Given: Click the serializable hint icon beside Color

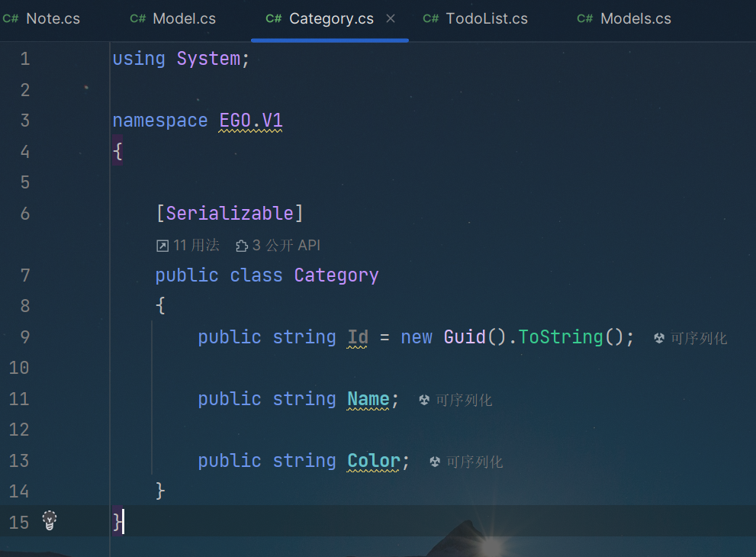Looking at the screenshot, I should (x=435, y=462).
